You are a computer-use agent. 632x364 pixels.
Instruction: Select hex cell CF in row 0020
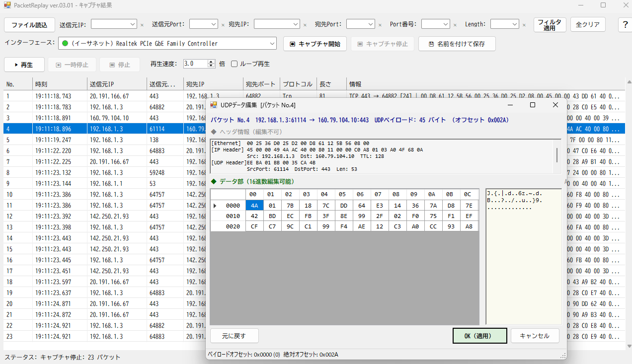click(x=255, y=226)
